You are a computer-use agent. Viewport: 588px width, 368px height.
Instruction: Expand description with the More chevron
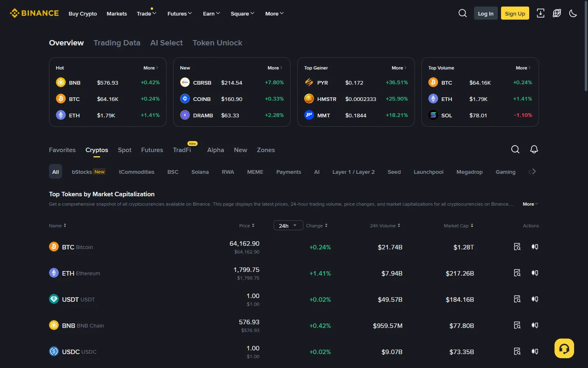coord(530,204)
